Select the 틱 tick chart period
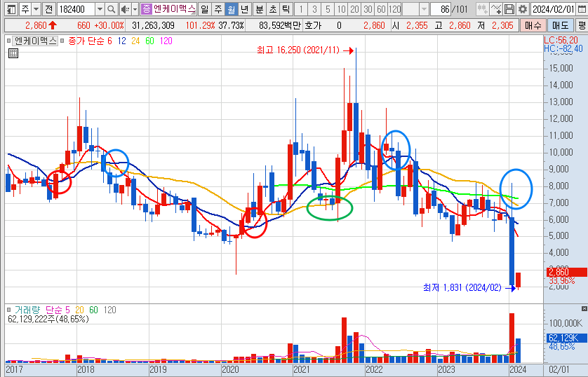Screen dimensions: 588x377 pos(286,9)
